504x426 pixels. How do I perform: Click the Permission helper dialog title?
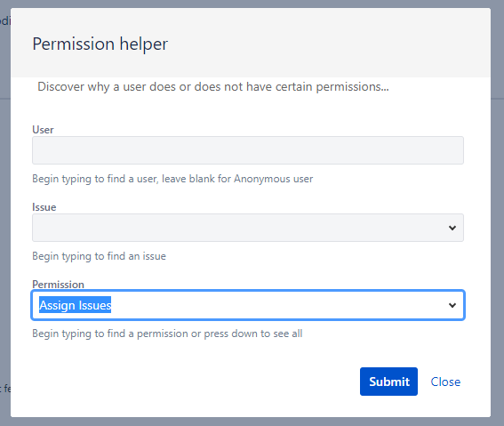pos(100,44)
